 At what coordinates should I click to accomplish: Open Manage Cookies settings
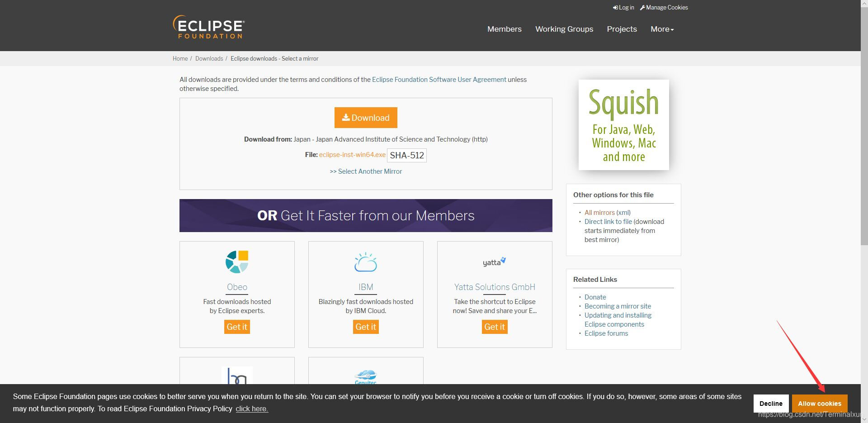tap(664, 7)
